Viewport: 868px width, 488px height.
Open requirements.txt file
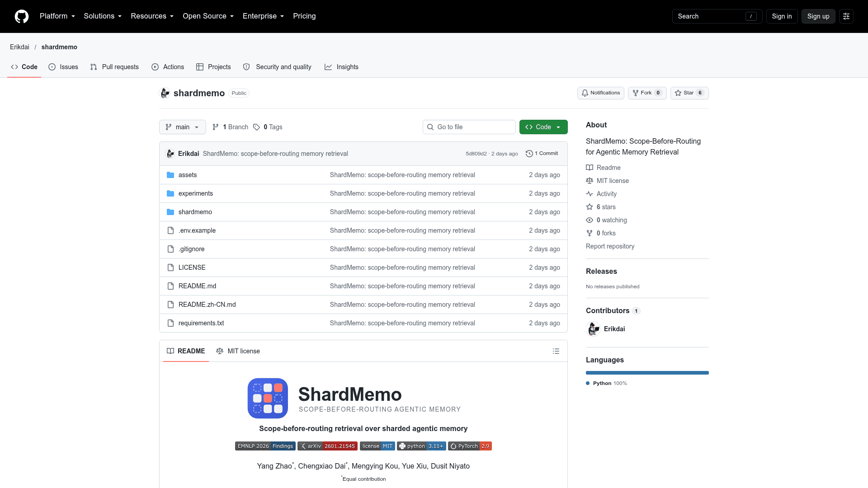point(201,323)
